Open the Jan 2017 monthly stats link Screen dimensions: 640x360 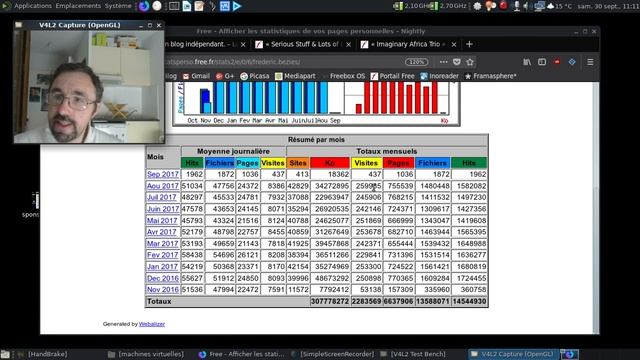coord(162,267)
